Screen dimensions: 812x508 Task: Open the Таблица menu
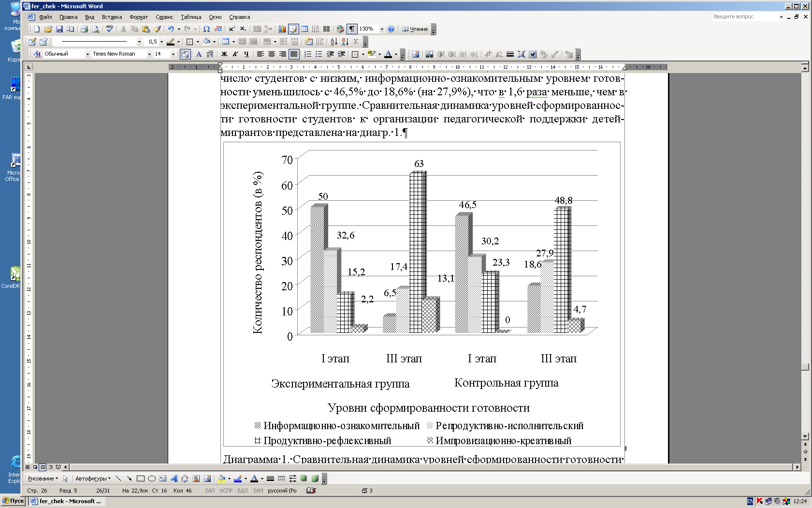point(191,17)
